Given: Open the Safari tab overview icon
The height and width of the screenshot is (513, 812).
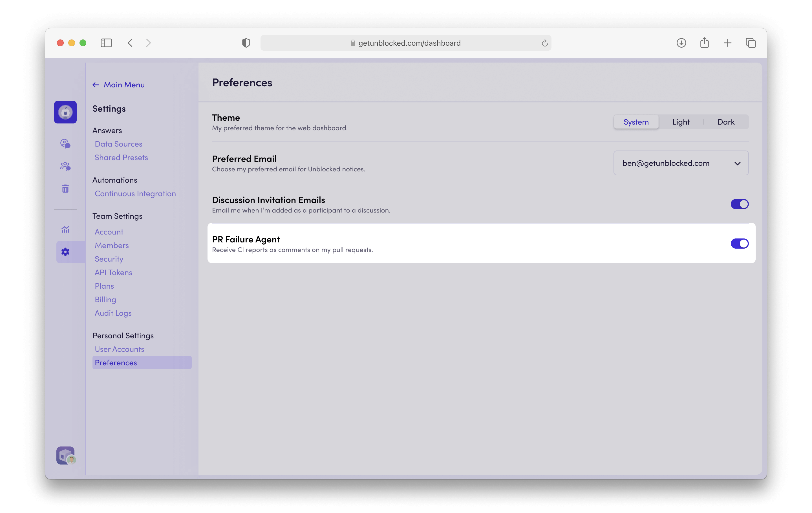Looking at the screenshot, I should [751, 43].
